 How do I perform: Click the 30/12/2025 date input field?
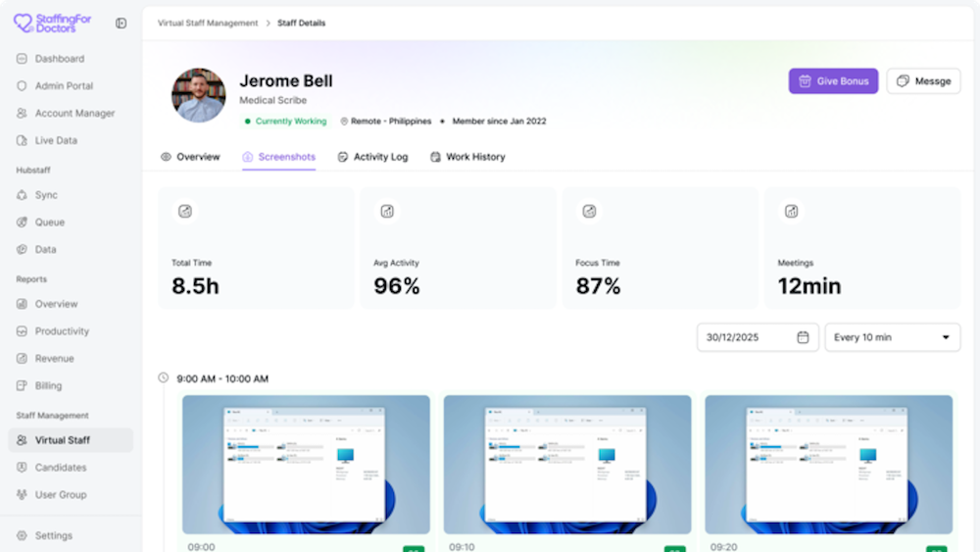[747, 337]
